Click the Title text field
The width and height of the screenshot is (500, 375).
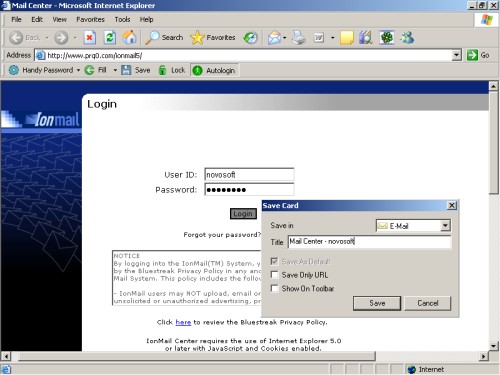369,241
